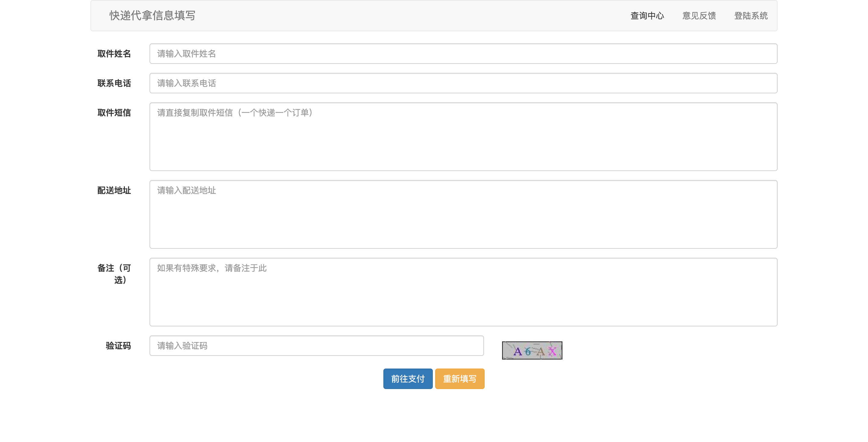The width and height of the screenshot is (868, 442).
Task: Click the 验证码 field label
Action: [118, 346]
